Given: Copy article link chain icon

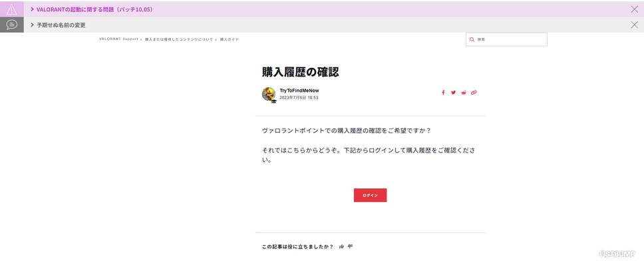Looking at the screenshot, I should click(x=474, y=93).
